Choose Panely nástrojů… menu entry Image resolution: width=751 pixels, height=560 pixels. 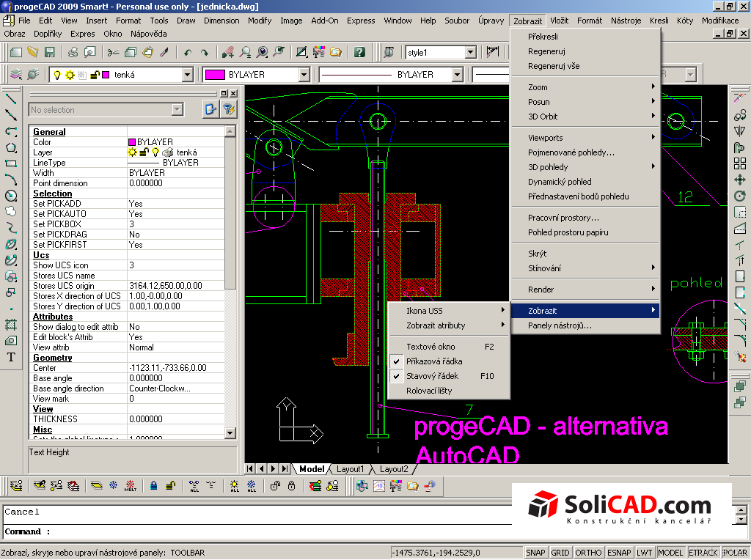pyautogui.click(x=560, y=325)
